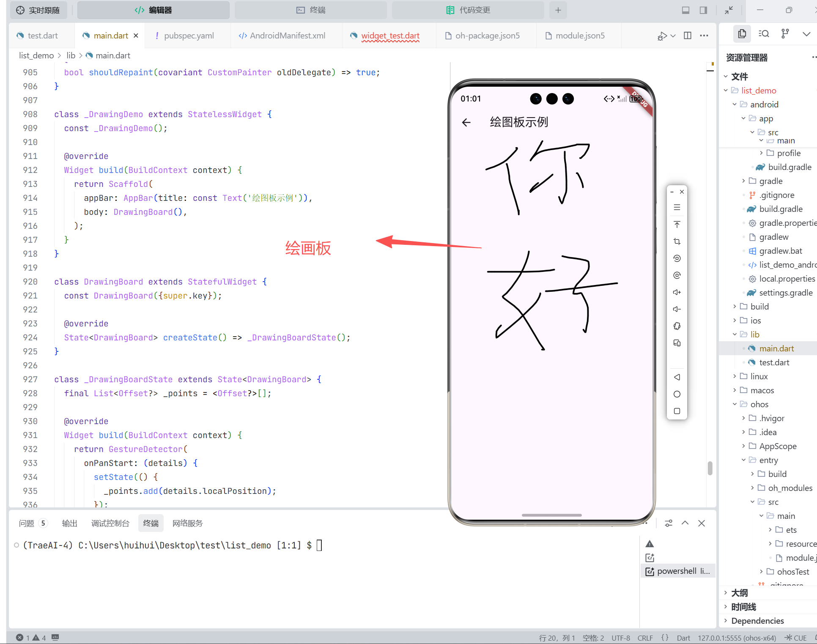
Task: Toggle the bottom panel layout icon
Action: (685, 10)
